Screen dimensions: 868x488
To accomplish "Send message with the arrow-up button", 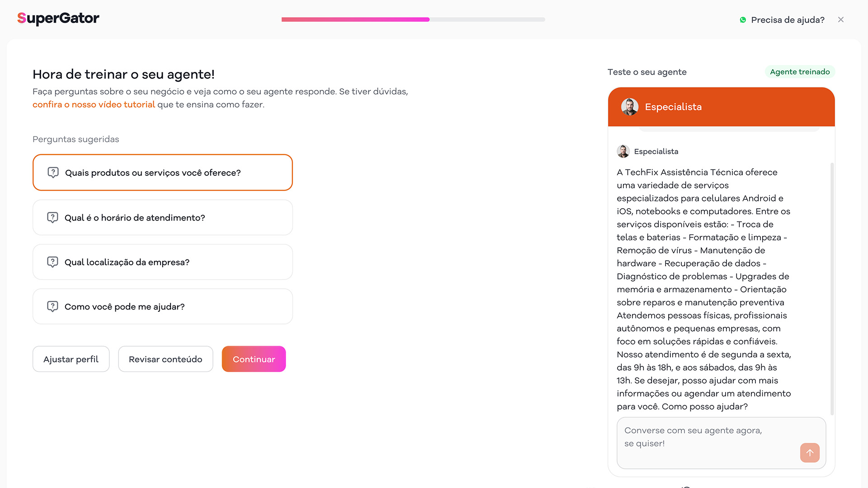I will pos(810,452).
